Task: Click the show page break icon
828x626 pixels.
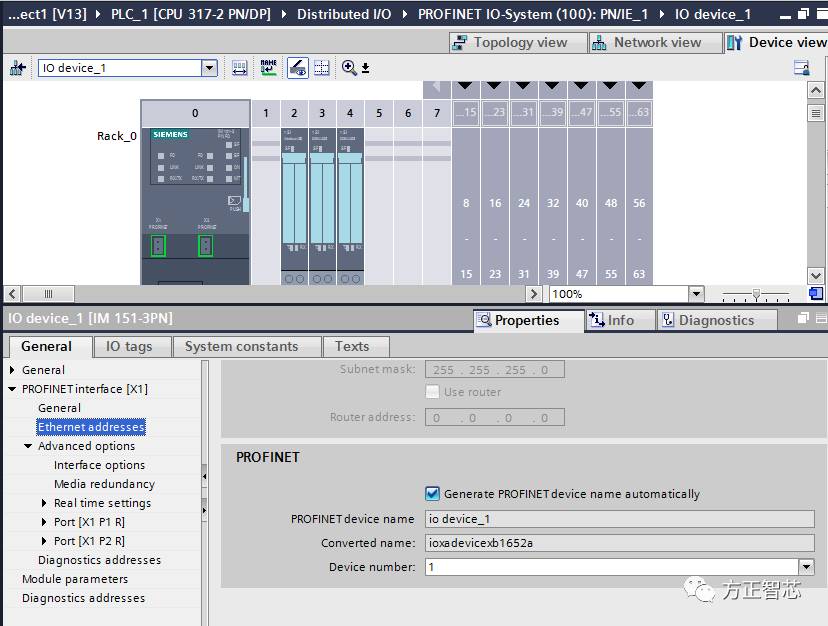Action: [x=322, y=68]
